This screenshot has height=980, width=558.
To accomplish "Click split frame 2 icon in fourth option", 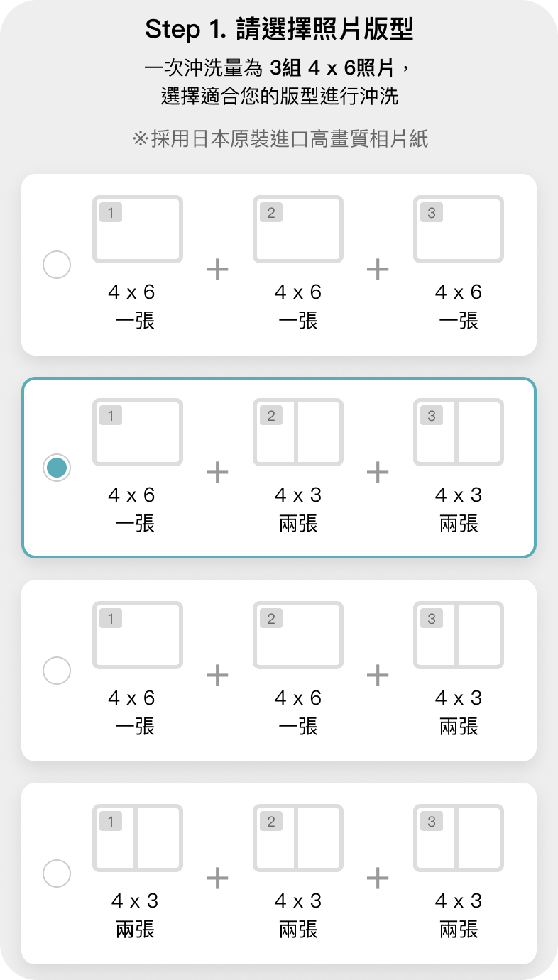I will pos(298,838).
